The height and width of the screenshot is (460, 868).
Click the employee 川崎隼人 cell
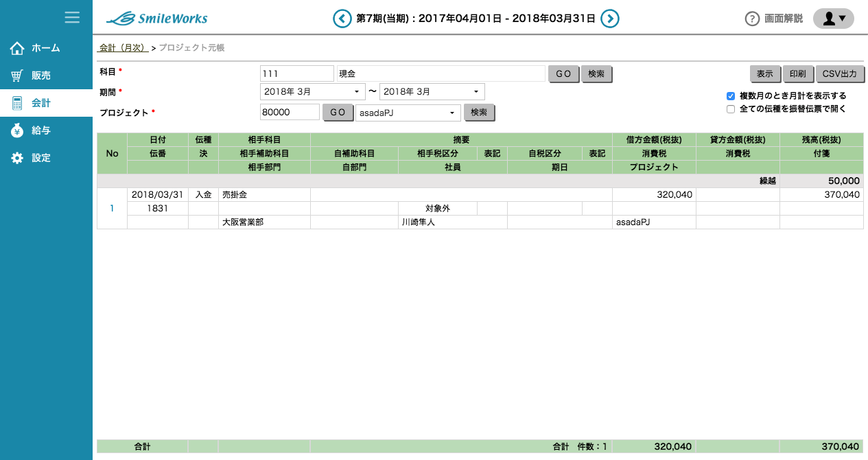point(453,222)
